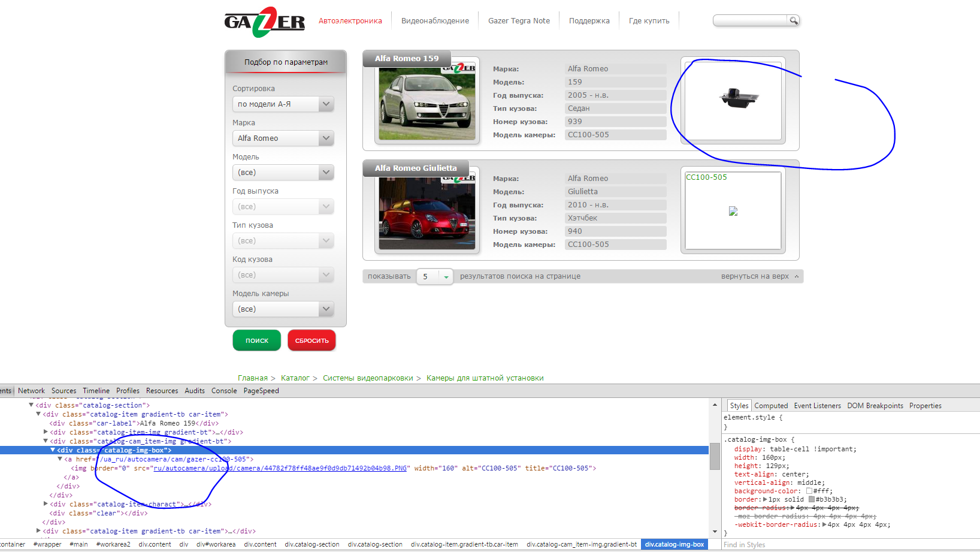Open the Модель камеры dropdown
This screenshot has height=552, width=980.
pyautogui.click(x=283, y=309)
